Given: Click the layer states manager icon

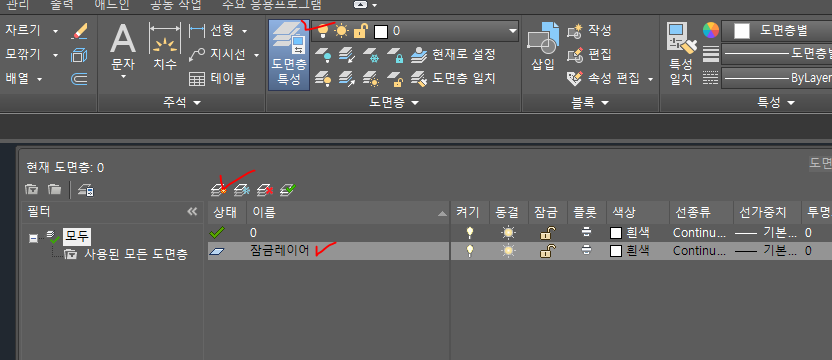Looking at the screenshot, I should 85,189.
